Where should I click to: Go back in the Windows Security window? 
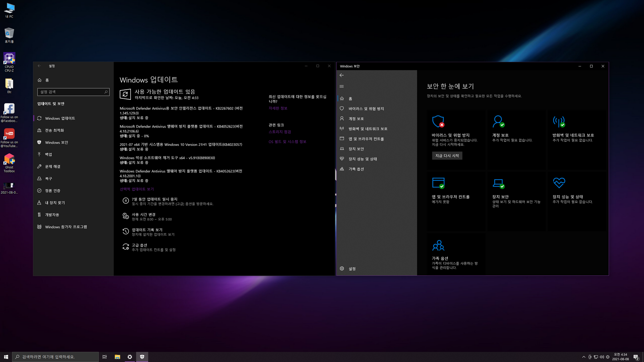[x=342, y=75]
